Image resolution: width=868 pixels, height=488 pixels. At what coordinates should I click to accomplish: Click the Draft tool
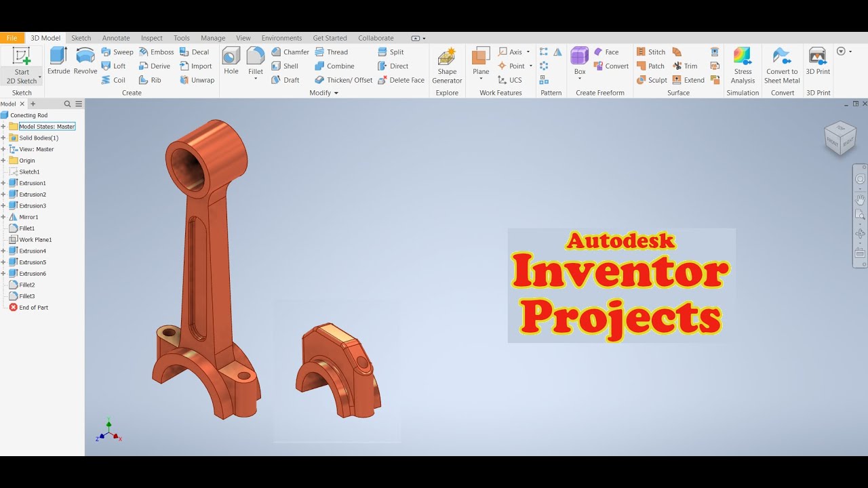[x=285, y=80]
